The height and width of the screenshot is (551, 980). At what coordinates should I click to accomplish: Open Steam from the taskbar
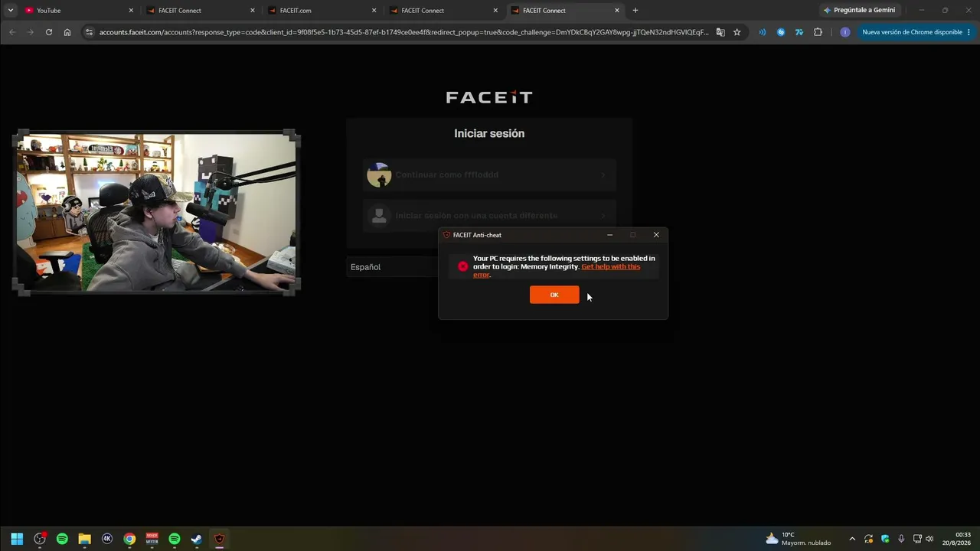click(x=197, y=539)
